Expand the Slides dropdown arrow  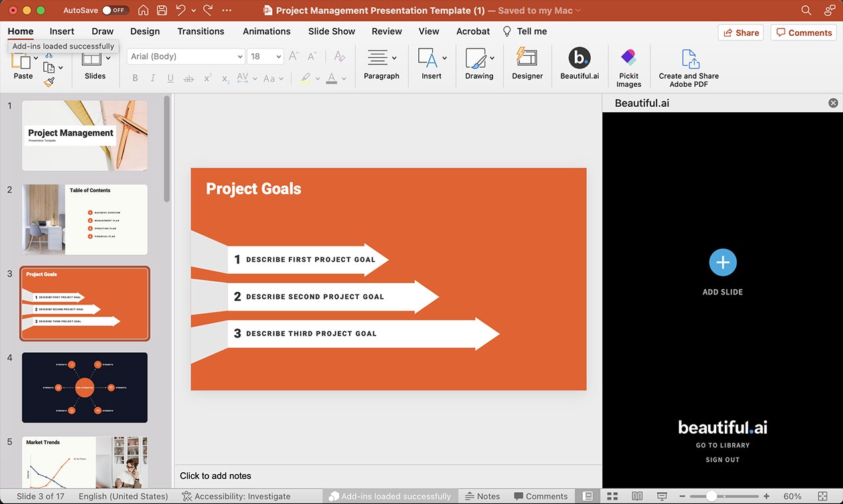(108, 58)
